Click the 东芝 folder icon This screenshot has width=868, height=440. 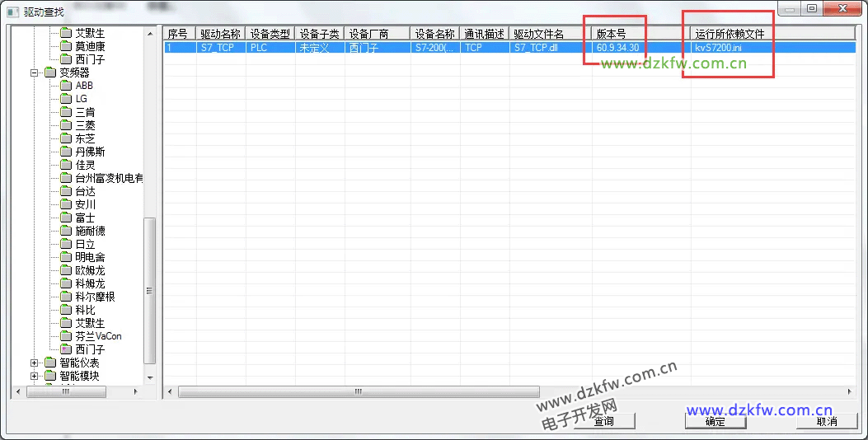tap(66, 138)
